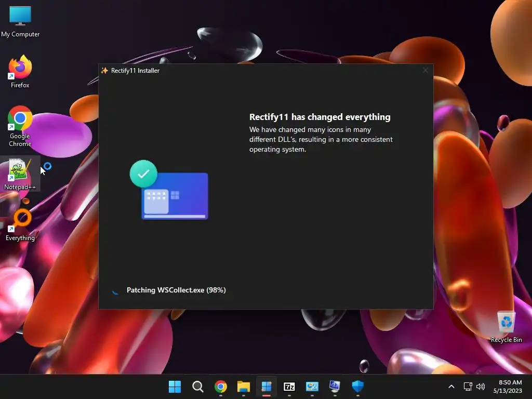
Task: Close the Rectify11 Installer window
Action: coord(425,70)
